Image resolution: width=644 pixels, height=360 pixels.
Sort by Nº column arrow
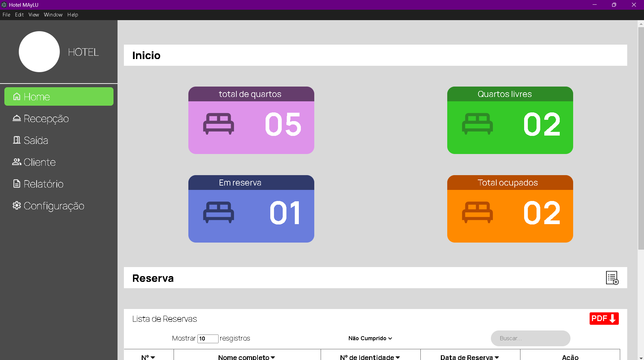pos(153,357)
